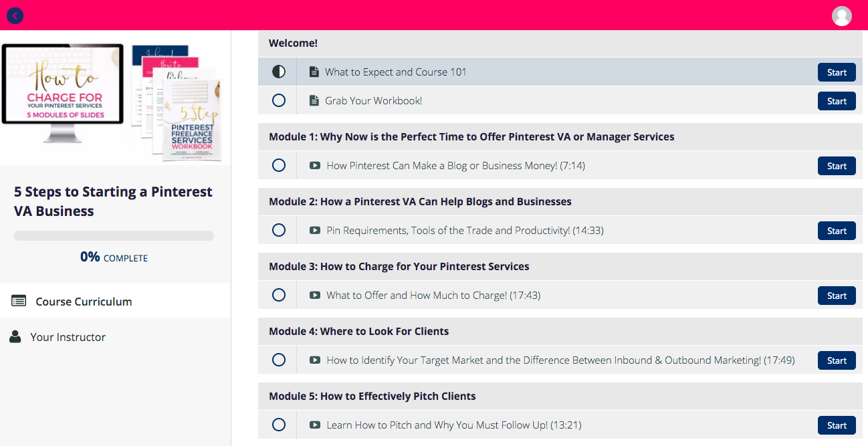Open What to Offer and How Much link
Screen dimensions: 868x446
[x=433, y=295]
